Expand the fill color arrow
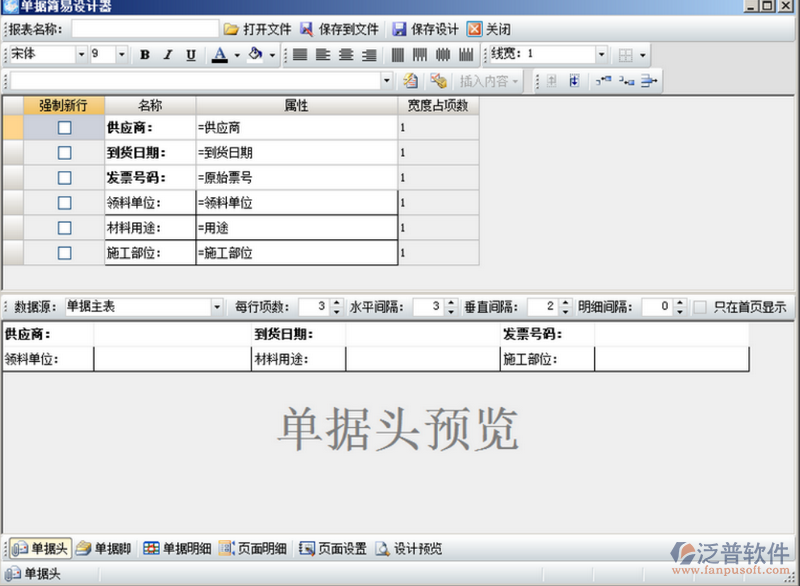 coord(272,55)
